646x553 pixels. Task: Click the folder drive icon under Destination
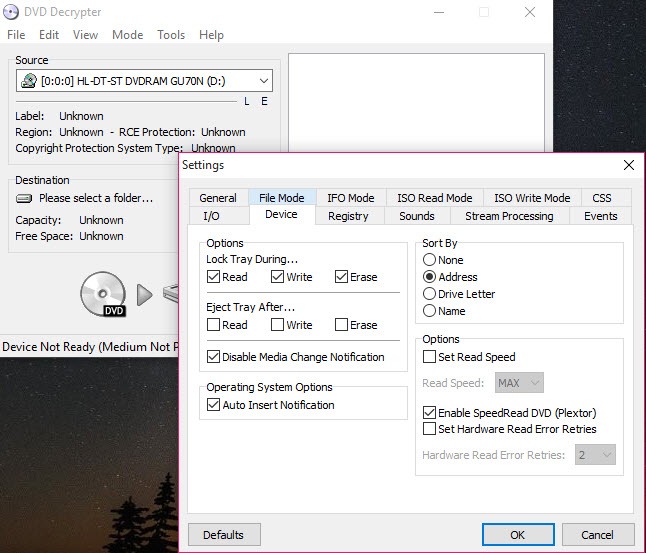click(24, 199)
